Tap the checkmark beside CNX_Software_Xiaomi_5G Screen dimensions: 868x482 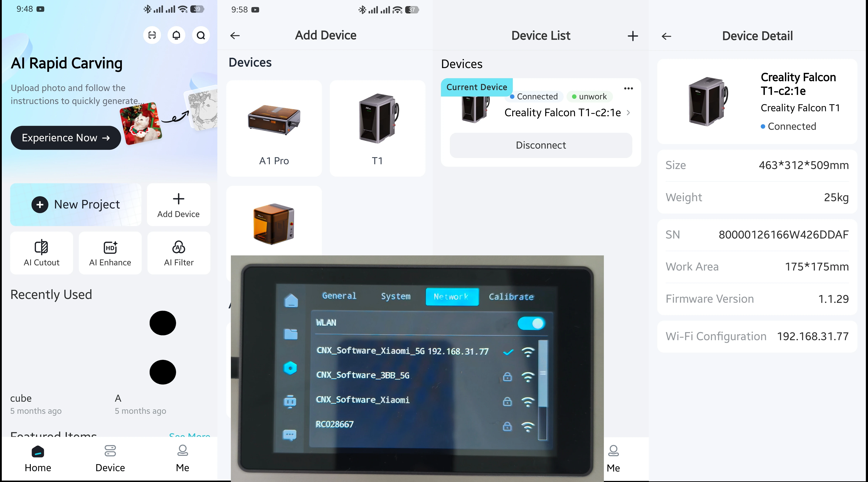508,352
